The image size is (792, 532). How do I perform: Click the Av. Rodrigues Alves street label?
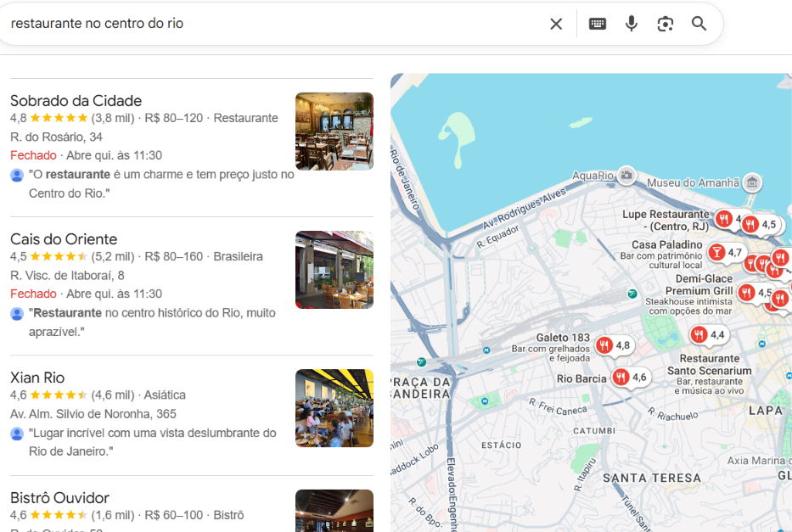coord(524,209)
